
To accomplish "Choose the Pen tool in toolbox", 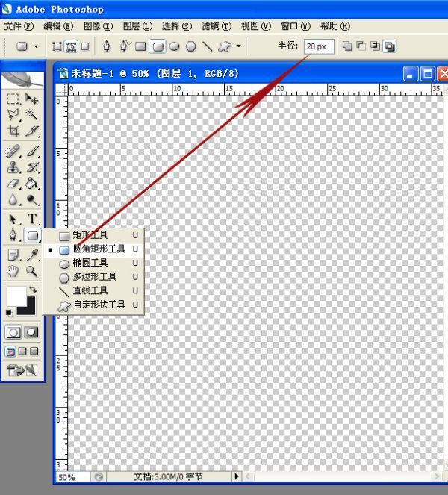I will coord(13,235).
